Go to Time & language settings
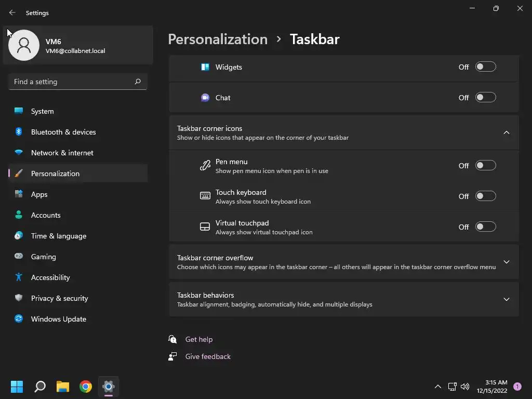This screenshot has height=399, width=532. 59,236
